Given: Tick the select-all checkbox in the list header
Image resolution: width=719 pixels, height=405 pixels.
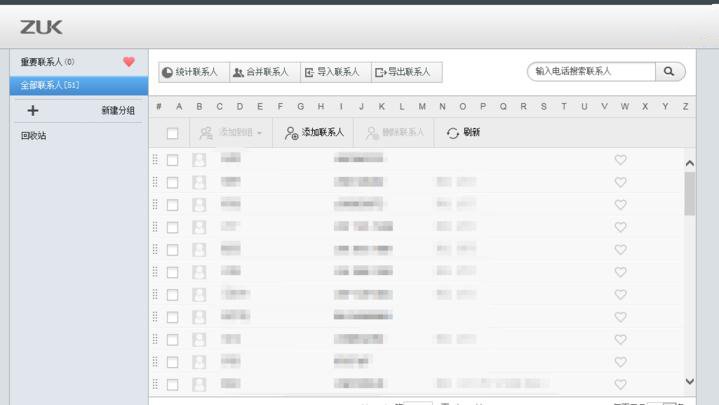Looking at the screenshot, I should 172,133.
